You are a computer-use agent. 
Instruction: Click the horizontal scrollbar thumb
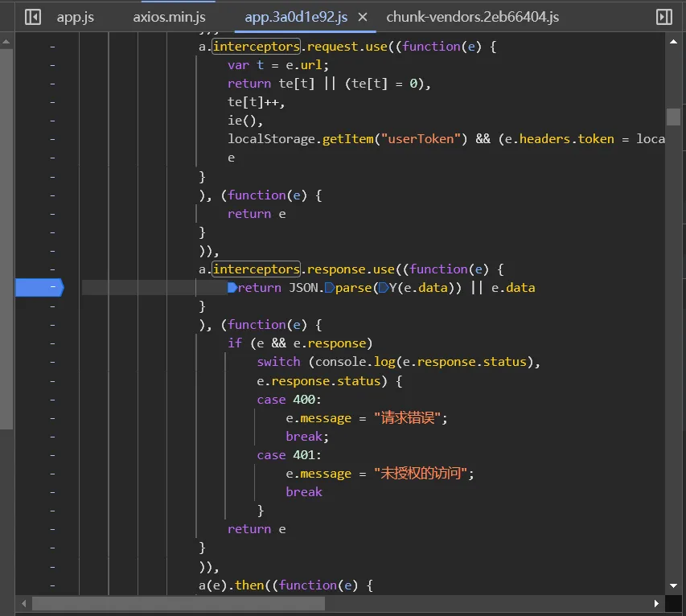coord(179,604)
